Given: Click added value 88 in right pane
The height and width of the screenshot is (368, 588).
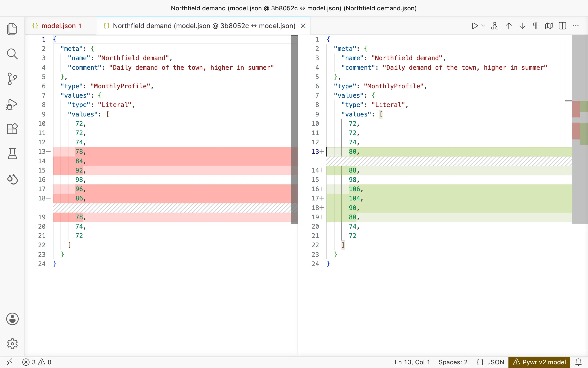Looking at the screenshot, I should [x=353, y=170].
